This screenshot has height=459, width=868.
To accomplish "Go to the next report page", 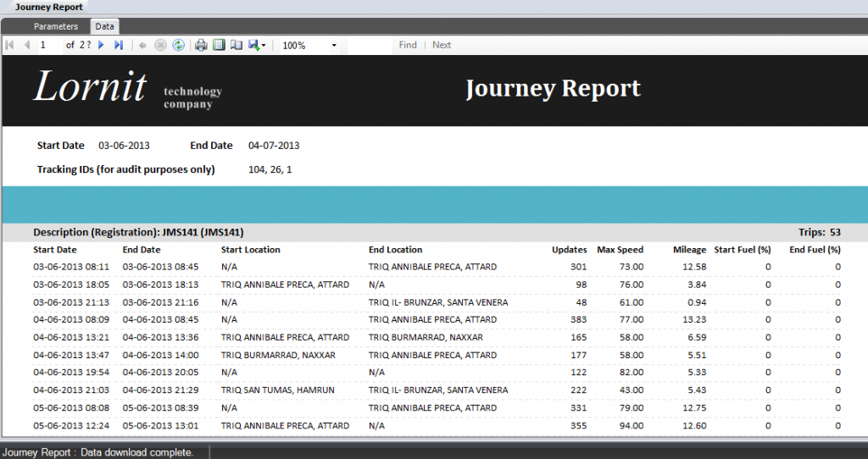I will 102,45.
